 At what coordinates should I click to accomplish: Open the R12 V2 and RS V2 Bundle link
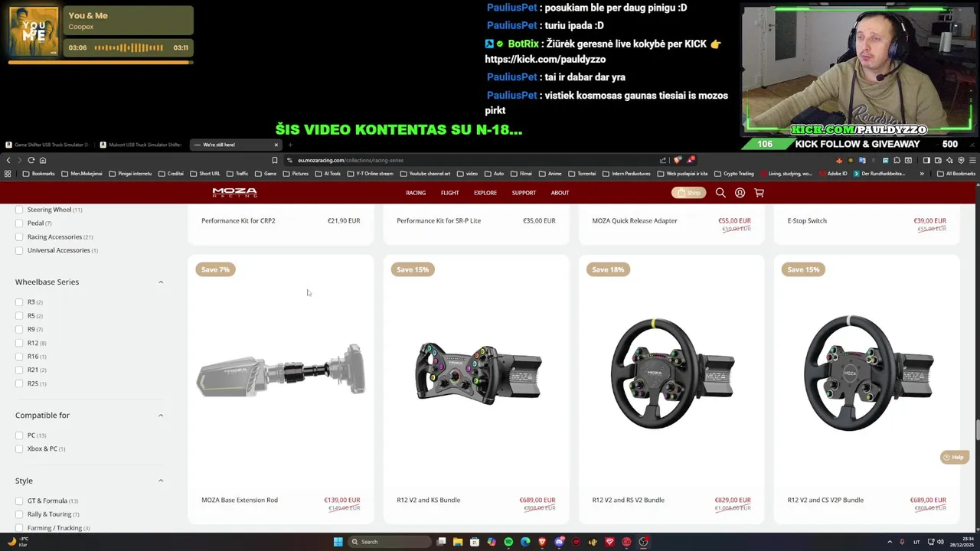[x=628, y=500]
